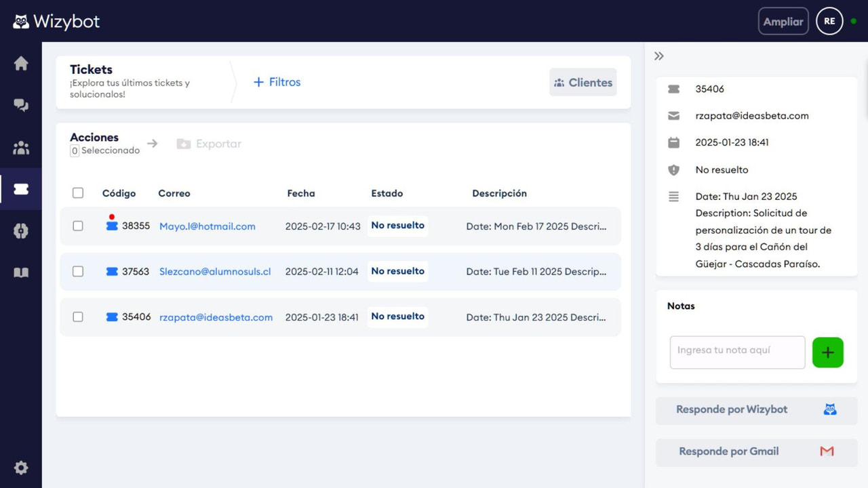Click shield status icon in detail panel
This screenshot has width=868, height=488.
click(673, 170)
